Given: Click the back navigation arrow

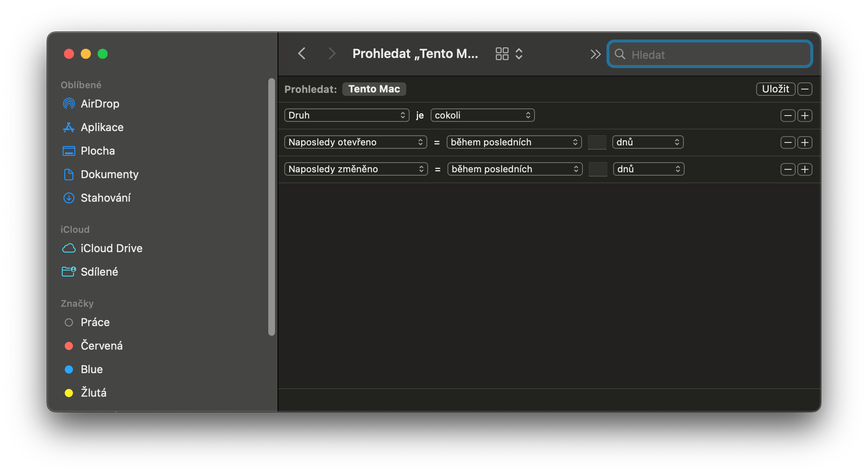Looking at the screenshot, I should [302, 54].
